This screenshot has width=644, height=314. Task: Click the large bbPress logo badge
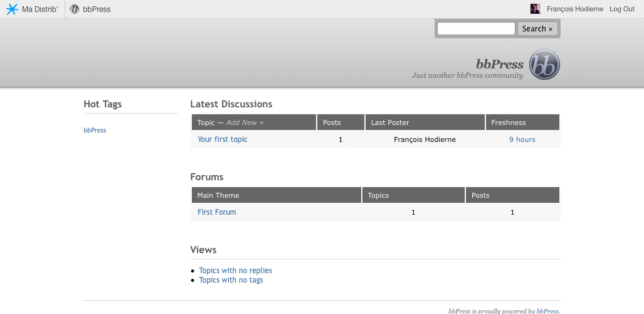pos(544,65)
